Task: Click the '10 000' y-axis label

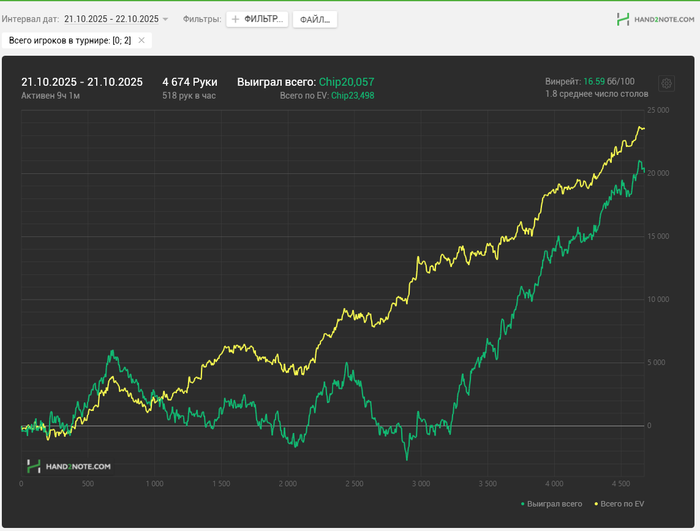Action: point(658,299)
